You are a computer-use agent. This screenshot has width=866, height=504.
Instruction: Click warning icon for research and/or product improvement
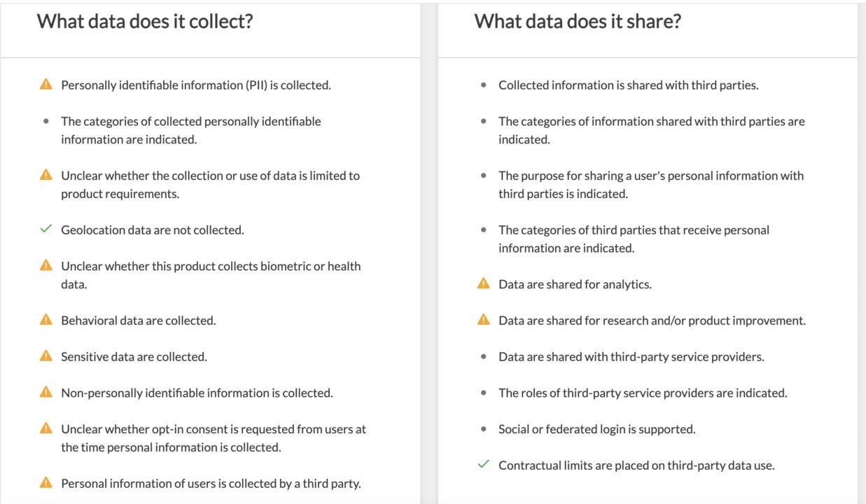(483, 320)
